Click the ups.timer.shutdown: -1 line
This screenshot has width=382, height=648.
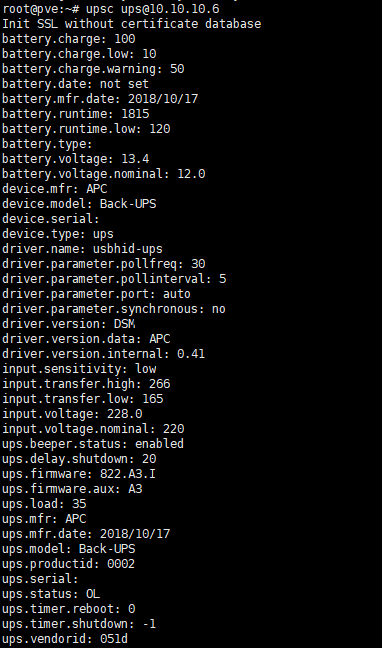point(79,624)
